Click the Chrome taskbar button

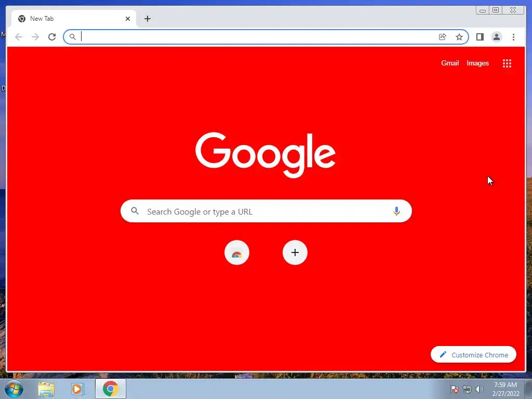(x=111, y=389)
